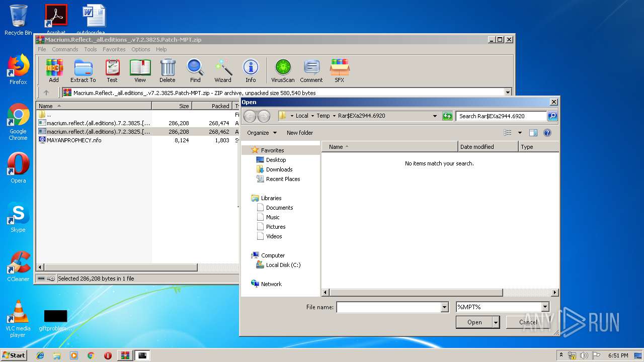Open the Firefox desktop shortcut
Image resolution: width=644 pixels, height=362 pixels.
point(18,69)
